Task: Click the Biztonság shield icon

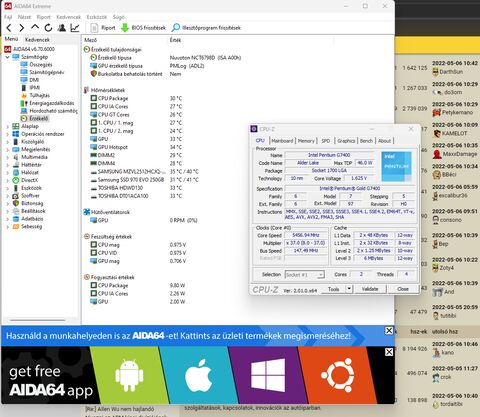Action: point(16,203)
